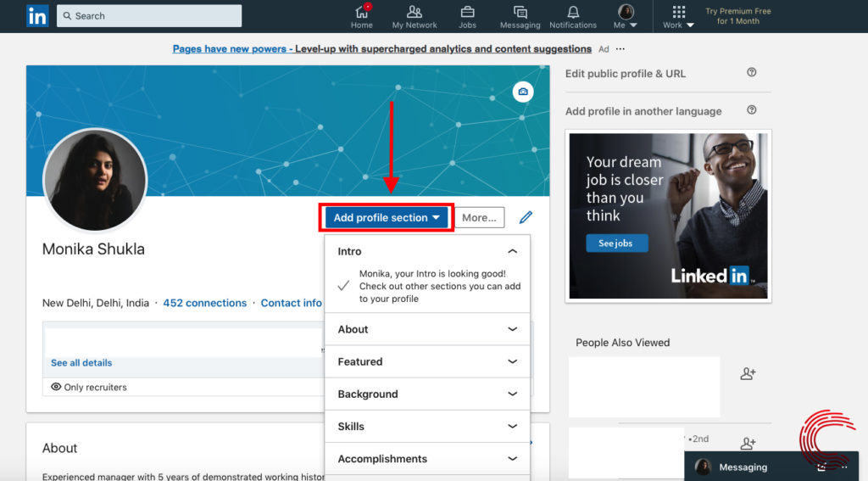
Task: Click New Delhi, Delhi, India location text
Action: (96, 303)
